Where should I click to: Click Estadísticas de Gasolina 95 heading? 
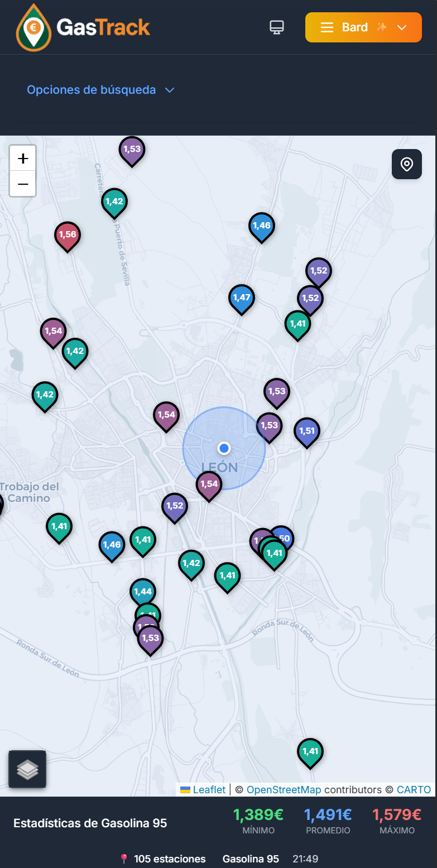[x=90, y=823]
